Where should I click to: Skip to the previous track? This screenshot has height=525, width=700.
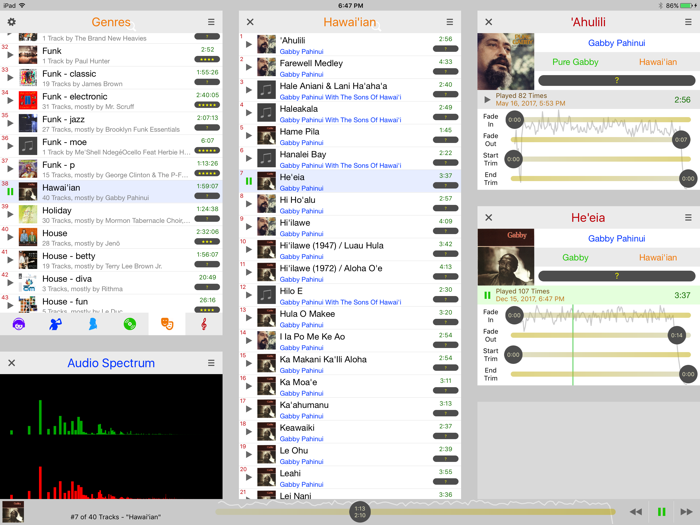(x=636, y=512)
